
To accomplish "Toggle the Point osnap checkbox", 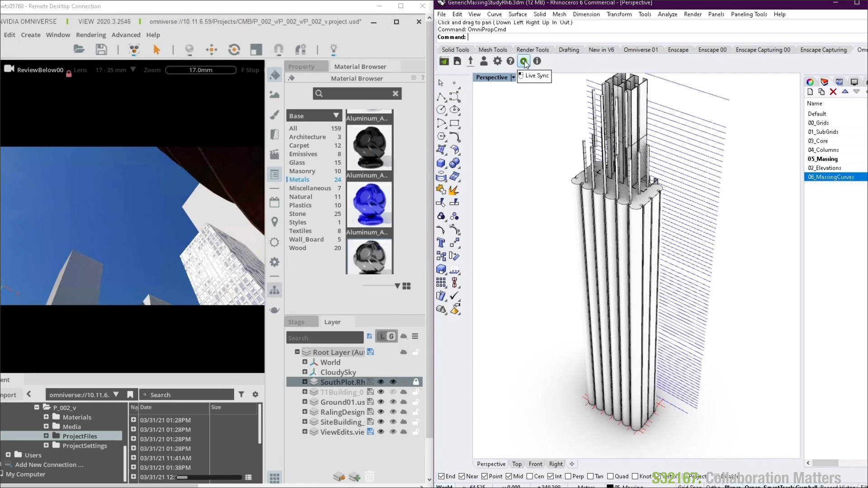I will tap(485, 476).
